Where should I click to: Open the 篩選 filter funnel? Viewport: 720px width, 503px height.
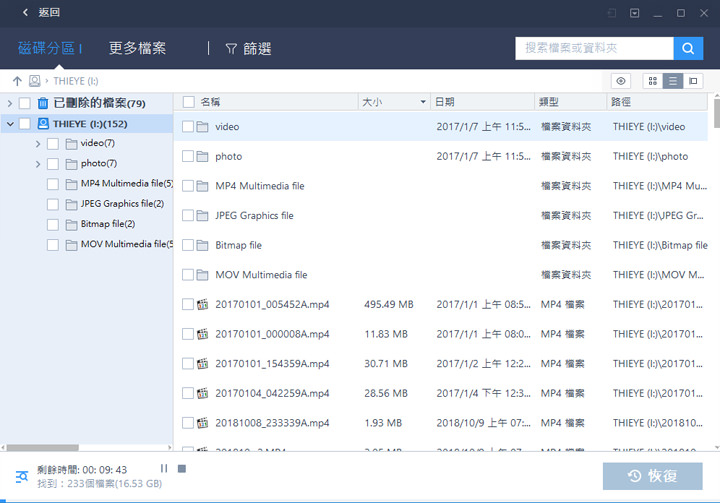(x=248, y=48)
